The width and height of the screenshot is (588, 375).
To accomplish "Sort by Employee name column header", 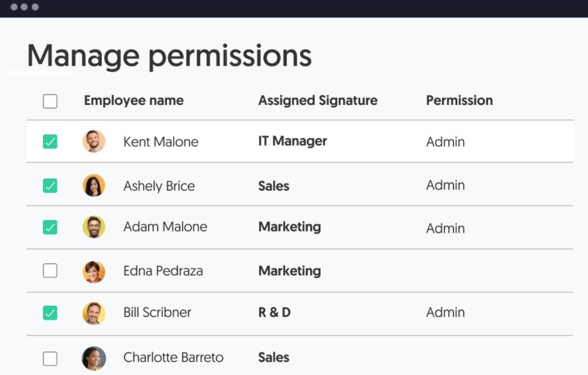I will pos(134,101).
